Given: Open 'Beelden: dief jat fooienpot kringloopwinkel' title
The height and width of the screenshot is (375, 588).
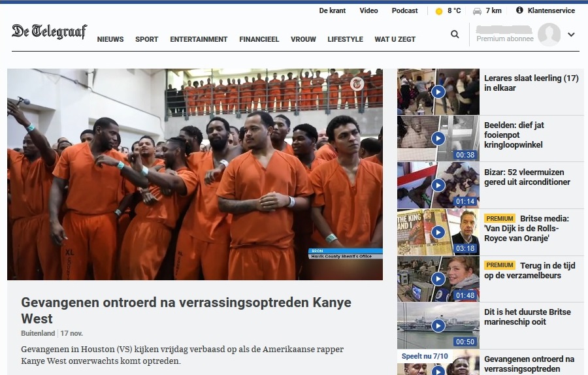Looking at the screenshot, I should tap(514, 135).
